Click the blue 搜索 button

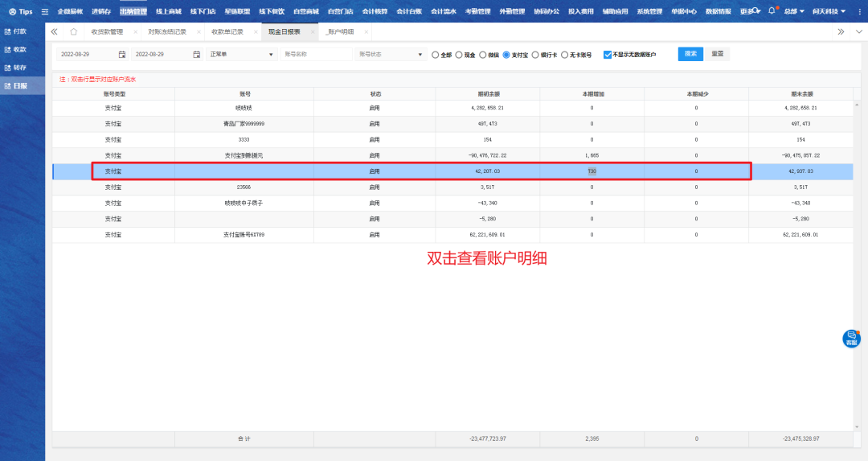690,54
